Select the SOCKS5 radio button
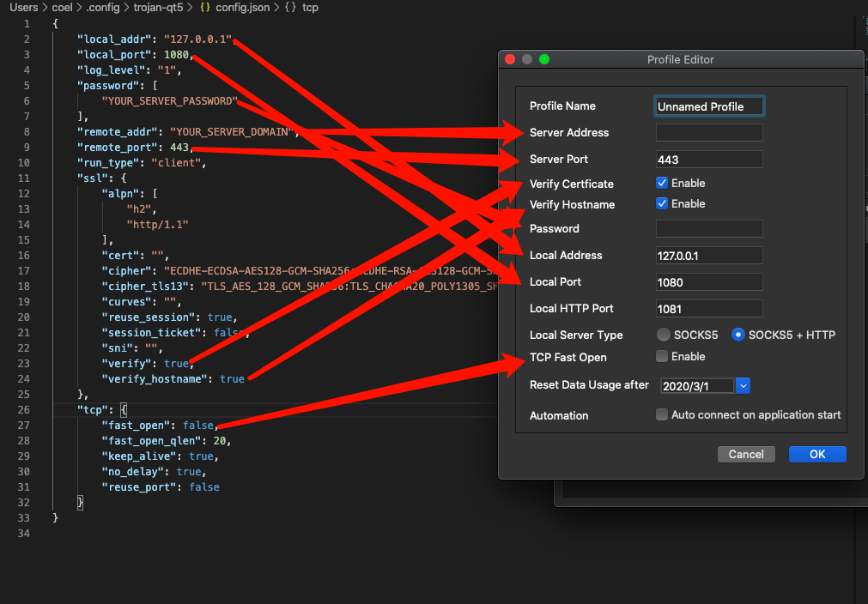 click(x=663, y=335)
